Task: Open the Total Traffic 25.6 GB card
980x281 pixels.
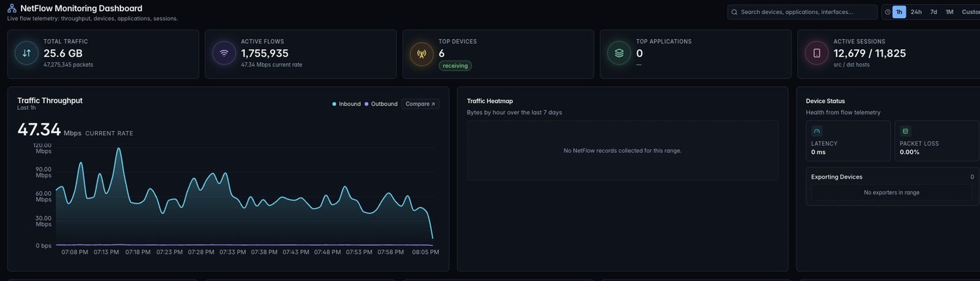Action: (103, 54)
